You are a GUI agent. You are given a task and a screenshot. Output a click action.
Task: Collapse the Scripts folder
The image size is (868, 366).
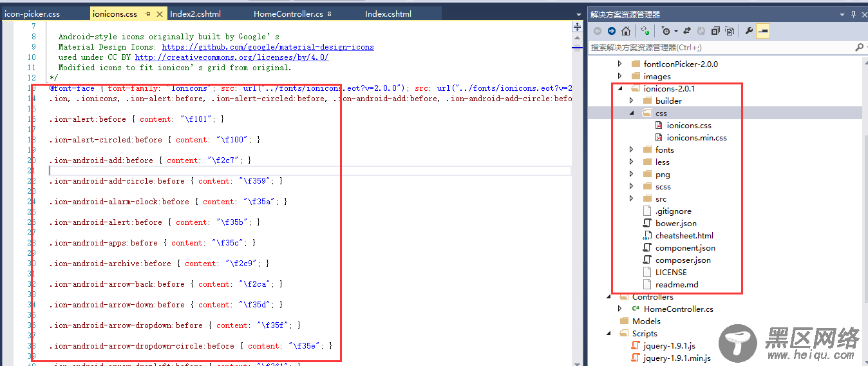tap(609, 333)
